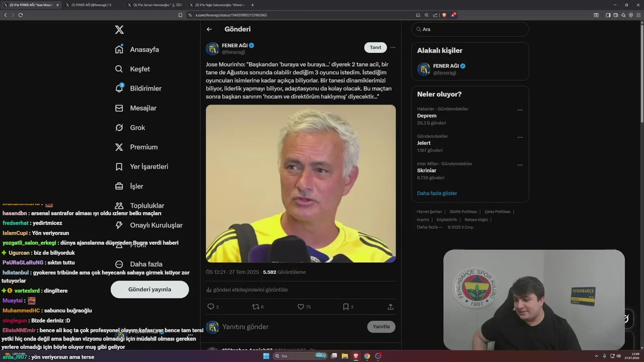Click the browser address bar URL
644x362 pixels.
click(231, 15)
